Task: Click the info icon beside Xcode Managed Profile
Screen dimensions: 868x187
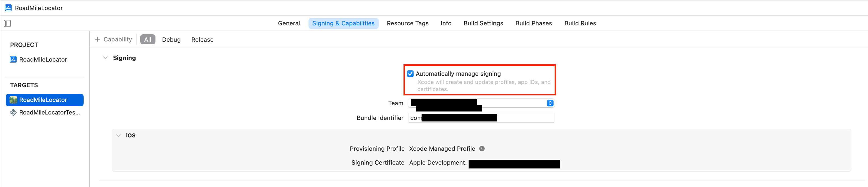Action: coord(482,149)
